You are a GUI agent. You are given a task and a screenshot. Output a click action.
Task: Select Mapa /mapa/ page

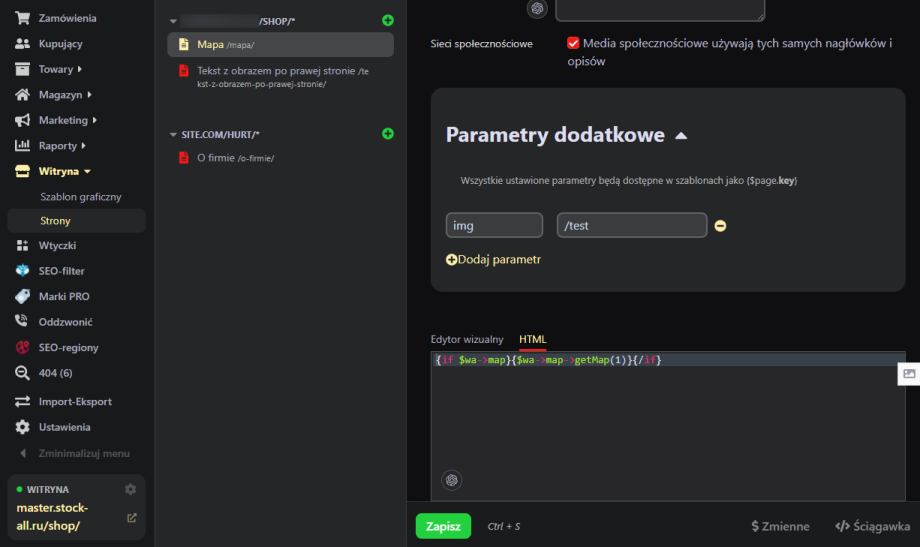[280, 45]
